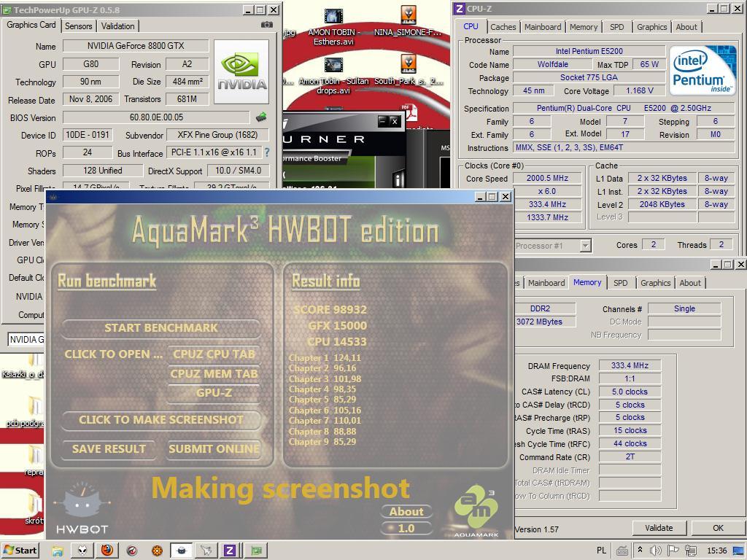Click CLICK TO MAKE SCREENSHOT button
The width and height of the screenshot is (747, 560).
(x=161, y=420)
